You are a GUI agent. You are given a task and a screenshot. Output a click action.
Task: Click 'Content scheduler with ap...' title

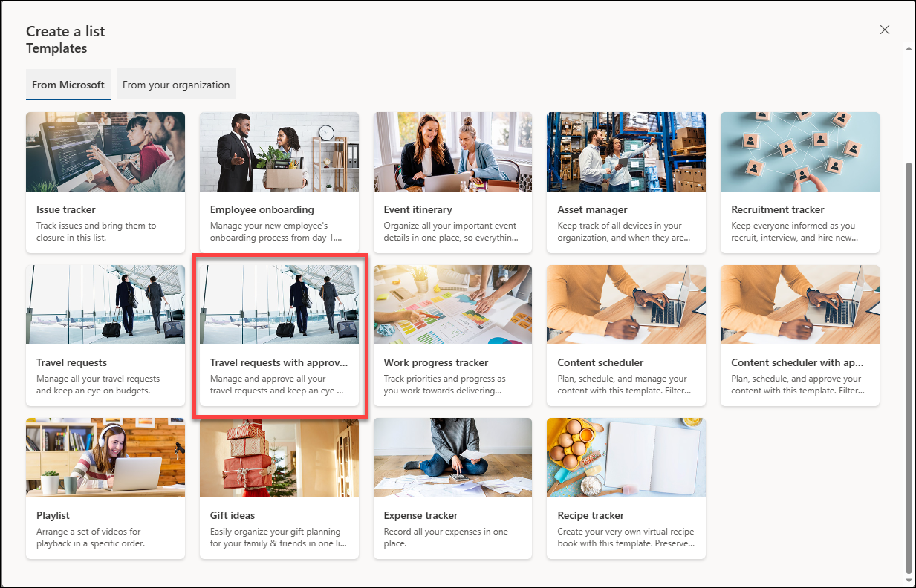pos(798,362)
